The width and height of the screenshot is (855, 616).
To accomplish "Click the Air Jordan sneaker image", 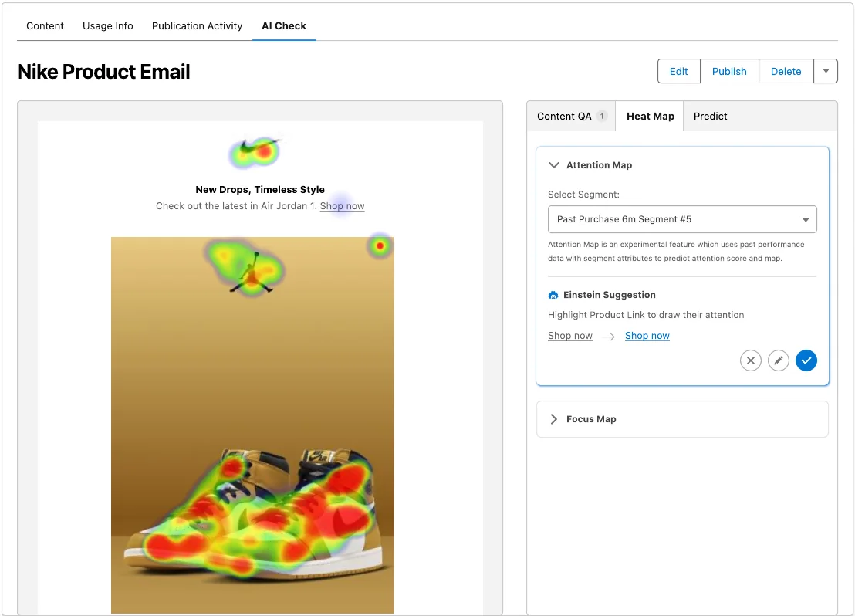I will point(252,425).
